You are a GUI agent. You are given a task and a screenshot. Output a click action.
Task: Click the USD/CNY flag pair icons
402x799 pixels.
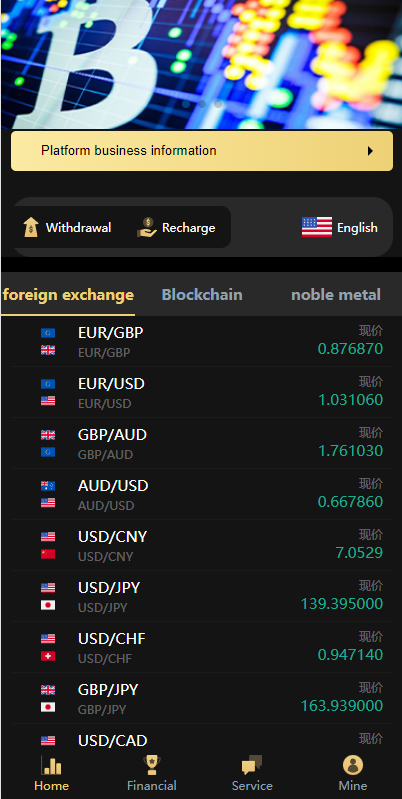click(48, 545)
